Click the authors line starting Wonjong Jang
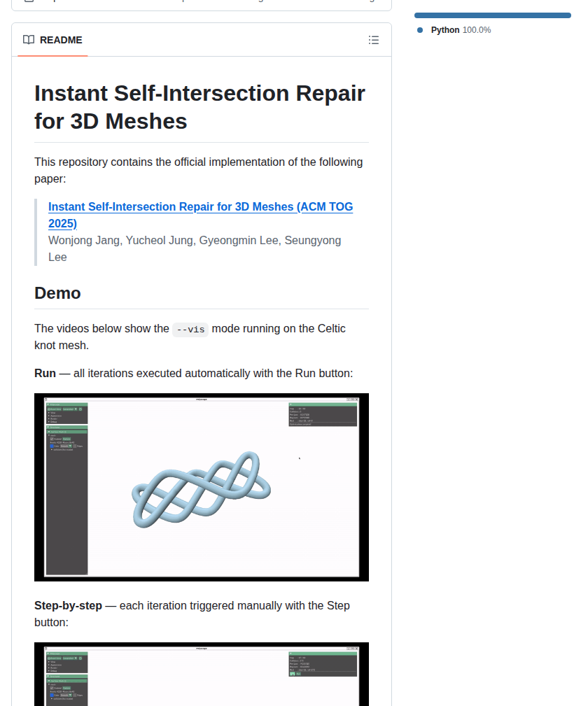Viewport: 588px width, 706px height. point(195,248)
